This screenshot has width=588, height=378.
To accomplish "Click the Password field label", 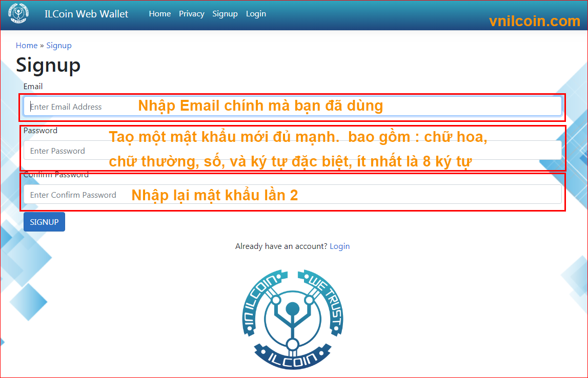I will coord(40,131).
